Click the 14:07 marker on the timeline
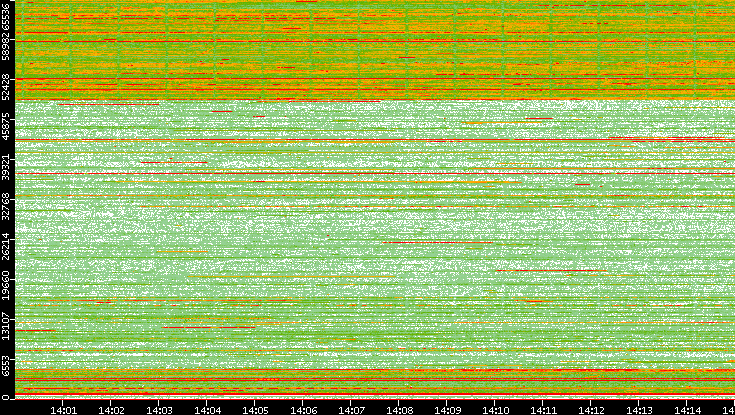735x415 pixels. (x=351, y=409)
